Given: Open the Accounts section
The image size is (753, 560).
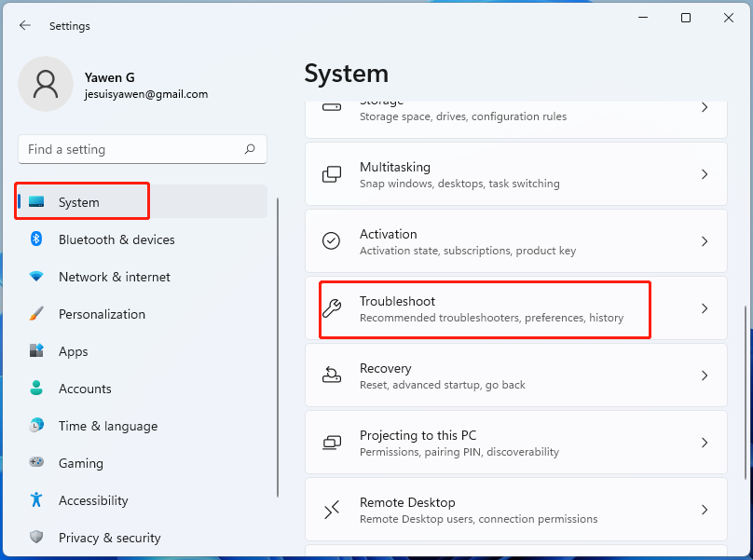Looking at the screenshot, I should [x=143, y=388].
